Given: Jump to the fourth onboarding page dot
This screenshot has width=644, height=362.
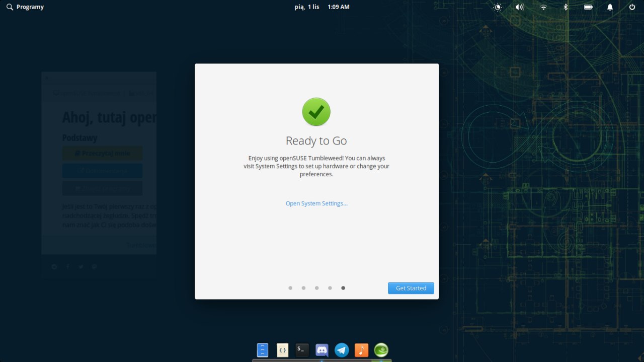Looking at the screenshot, I should 330,288.
